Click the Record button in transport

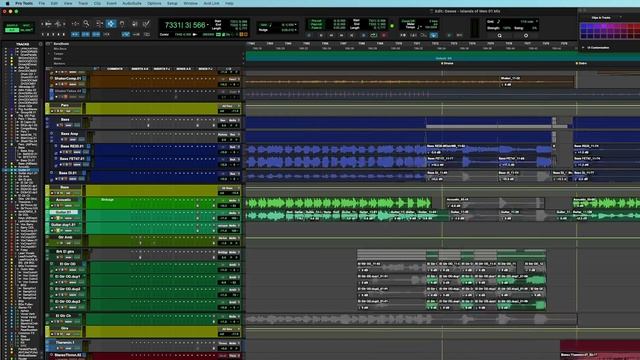pos(384,36)
